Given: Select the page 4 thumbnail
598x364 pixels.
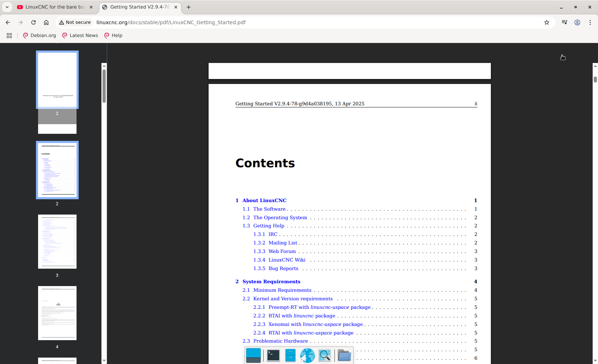Looking at the screenshot, I should [x=57, y=313].
